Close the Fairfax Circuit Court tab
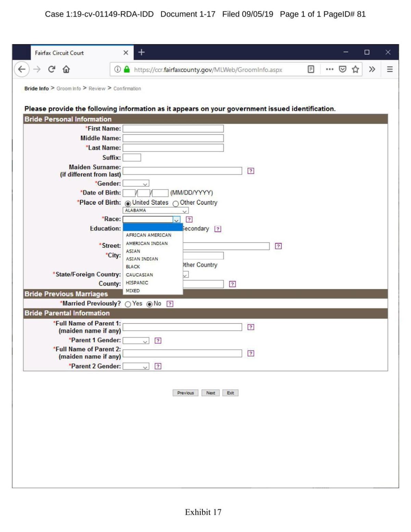Screen dimensions: 411x532 tap(126, 53)
